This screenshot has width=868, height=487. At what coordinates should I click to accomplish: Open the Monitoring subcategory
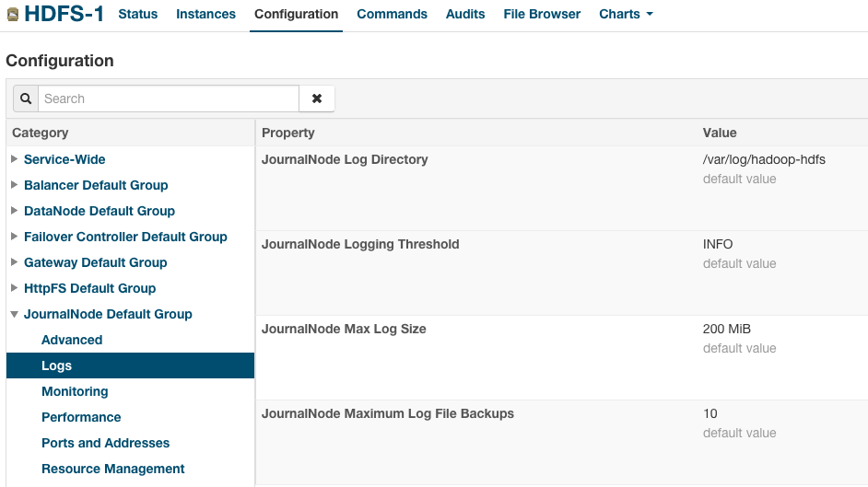click(x=75, y=391)
